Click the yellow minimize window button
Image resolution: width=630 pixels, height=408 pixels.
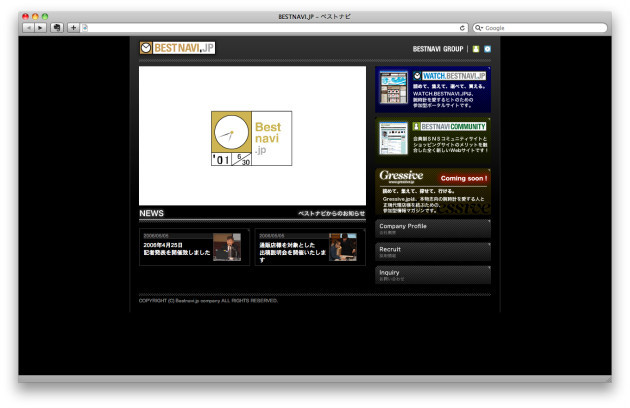pyautogui.click(x=35, y=16)
